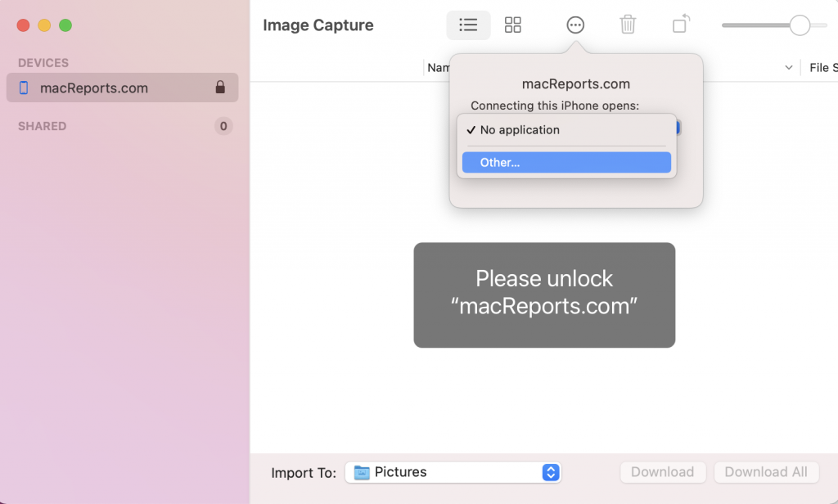Click the DEVICES section header
838x504 pixels.
pos(43,63)
